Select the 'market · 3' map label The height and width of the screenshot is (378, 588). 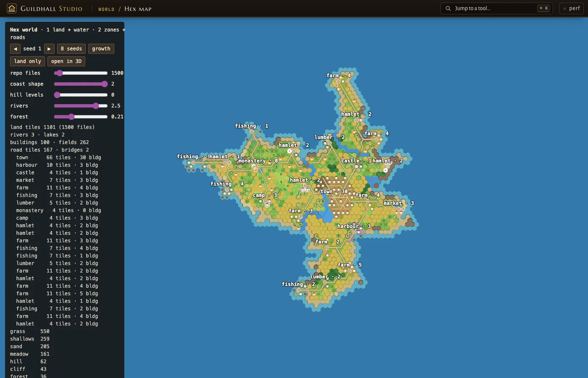point(399,203)
